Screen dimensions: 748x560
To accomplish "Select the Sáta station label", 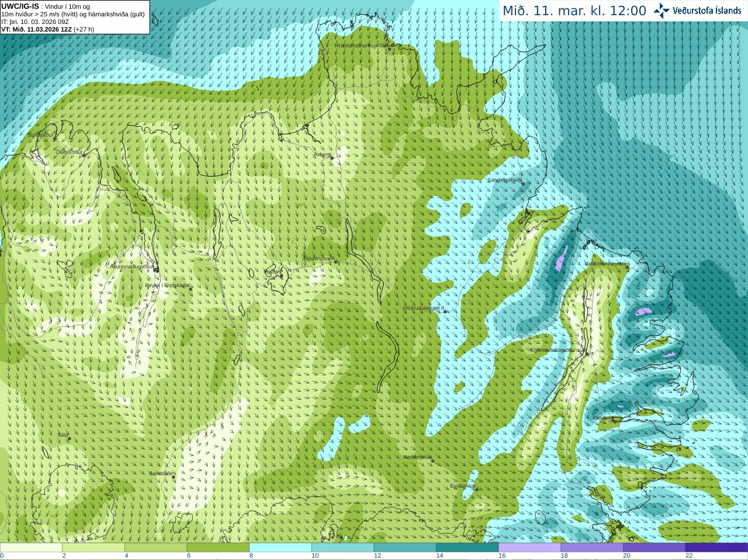I will [63, 435].
